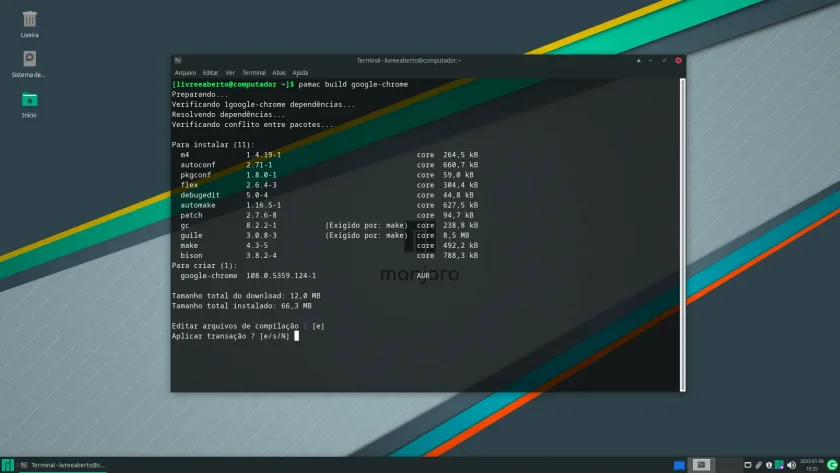Click the terminal vertical scrollbar
This screenshot has width=840, height=473.
pyautogui.click(x=682, y=235)
